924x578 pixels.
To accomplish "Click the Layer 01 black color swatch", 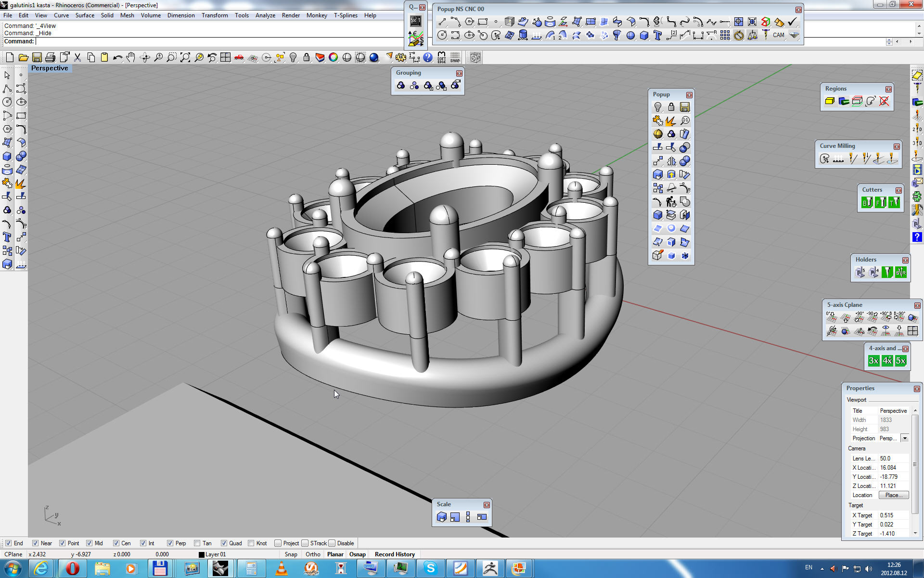I will point(202,555).
